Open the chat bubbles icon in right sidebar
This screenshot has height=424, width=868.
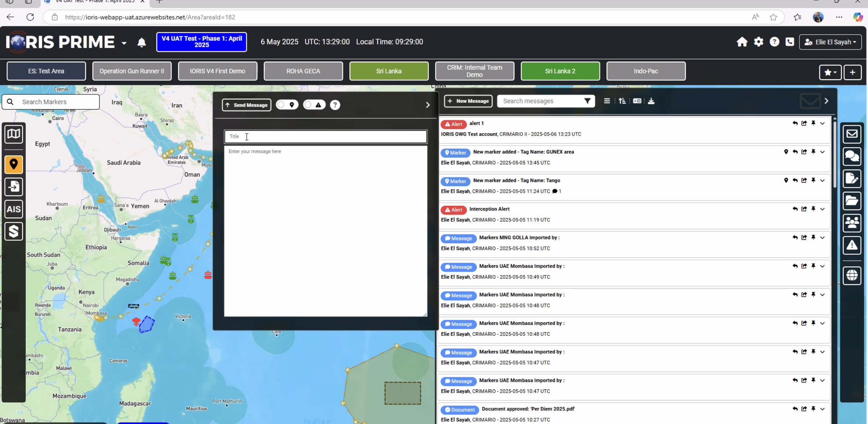852,156
